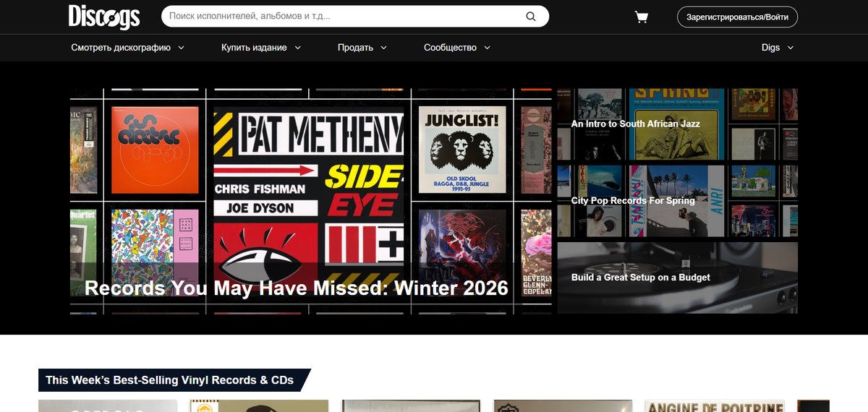
Task: Expand chevron beside Digs
Action: click(x=790, y=47)
